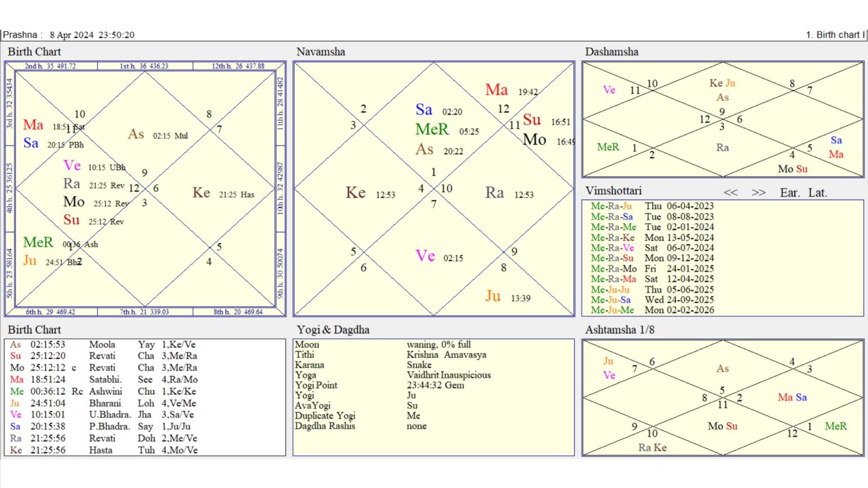
Task: Click the 7th h. strength cell
Action: pos(145,312)
